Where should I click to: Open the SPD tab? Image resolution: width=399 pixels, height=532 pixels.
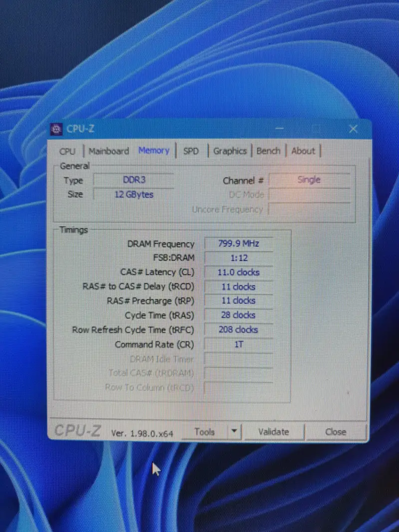pyautogui.click(x=191, y=151)
